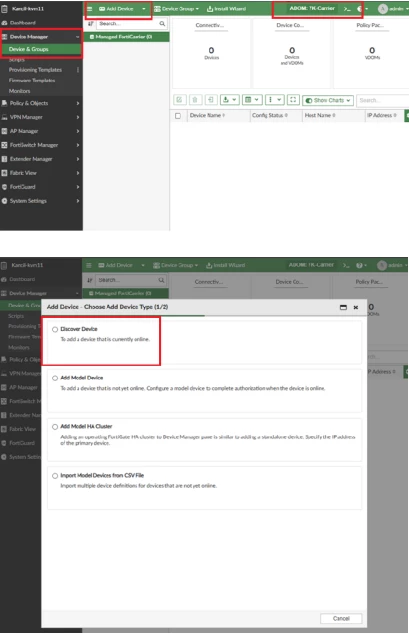
Task: Click magnifier icon in upper device tree search
Action: (162, 24)
